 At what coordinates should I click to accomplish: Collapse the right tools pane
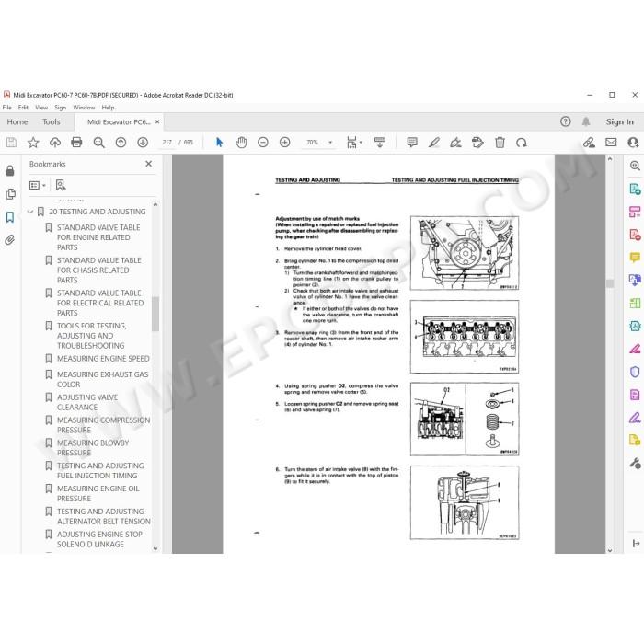click(x=637, y=544)
